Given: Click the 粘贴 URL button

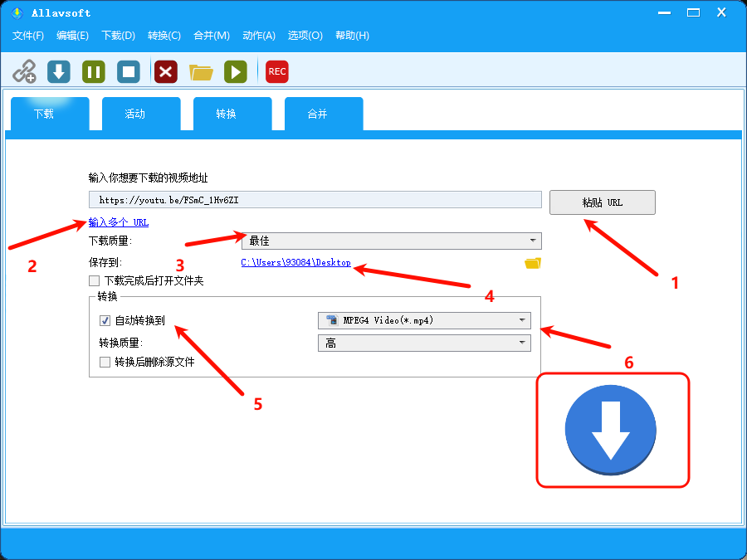Looking at the screenshot, I should pos(602,202).
